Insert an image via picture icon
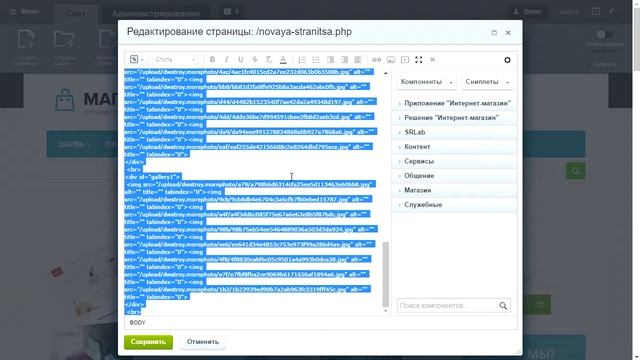Screen dimensions: 640x360 (391, 60)
